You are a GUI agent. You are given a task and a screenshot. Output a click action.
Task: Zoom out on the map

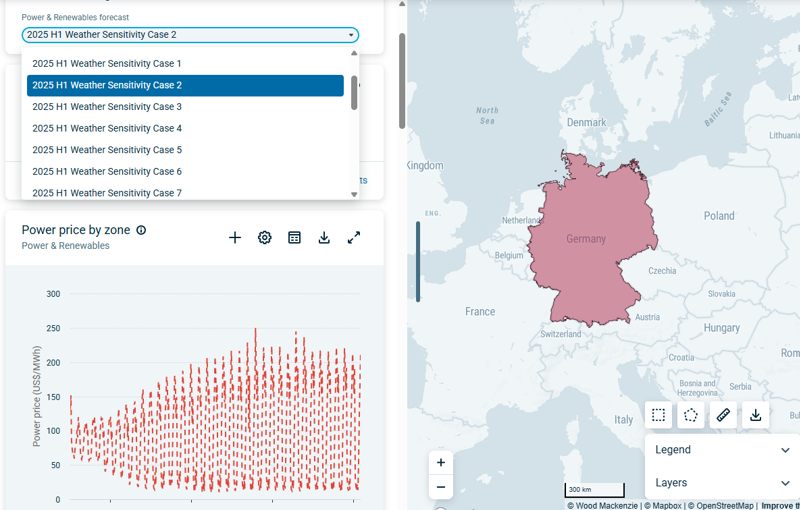click(x=441, y=487)
